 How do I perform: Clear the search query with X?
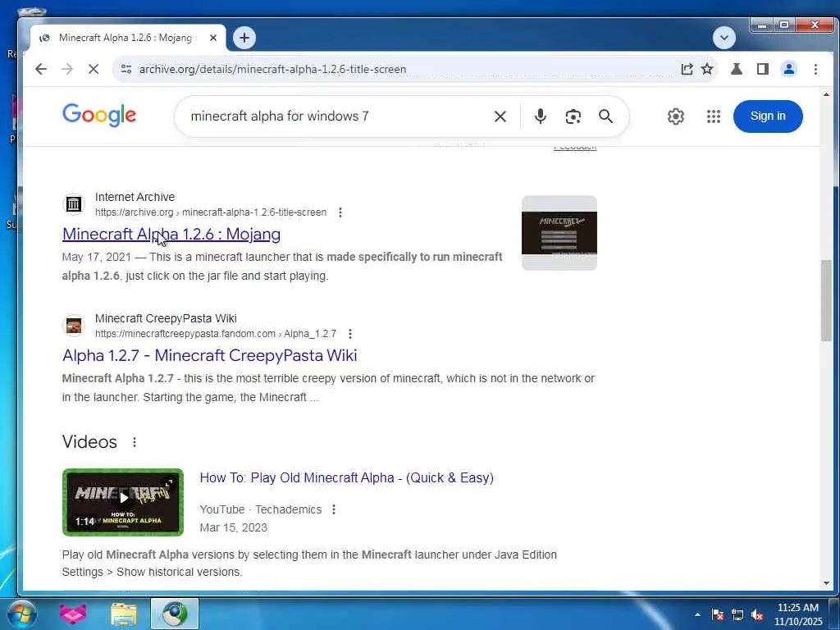tap(500, 116)
